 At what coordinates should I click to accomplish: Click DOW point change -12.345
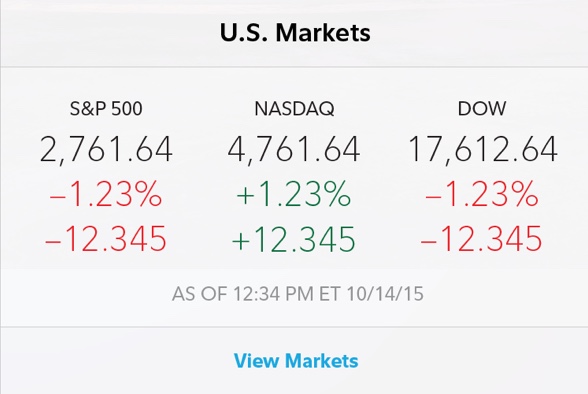(482, 239)
